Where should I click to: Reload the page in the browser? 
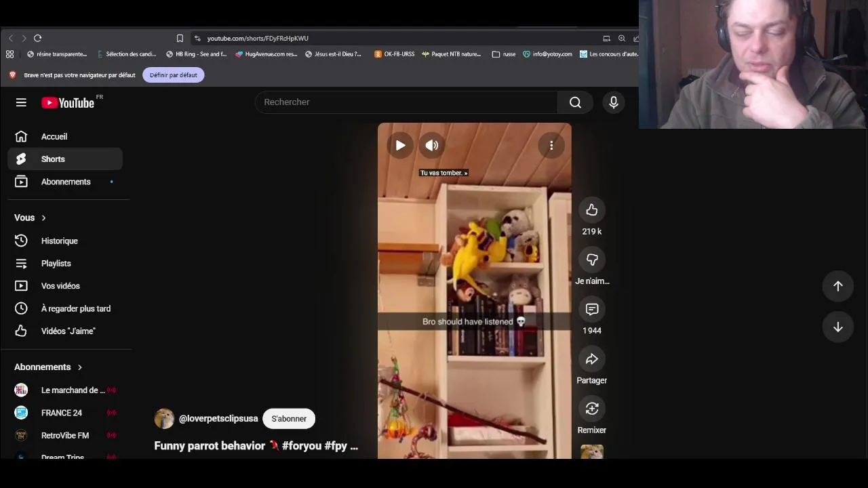(x=38, y=39)
